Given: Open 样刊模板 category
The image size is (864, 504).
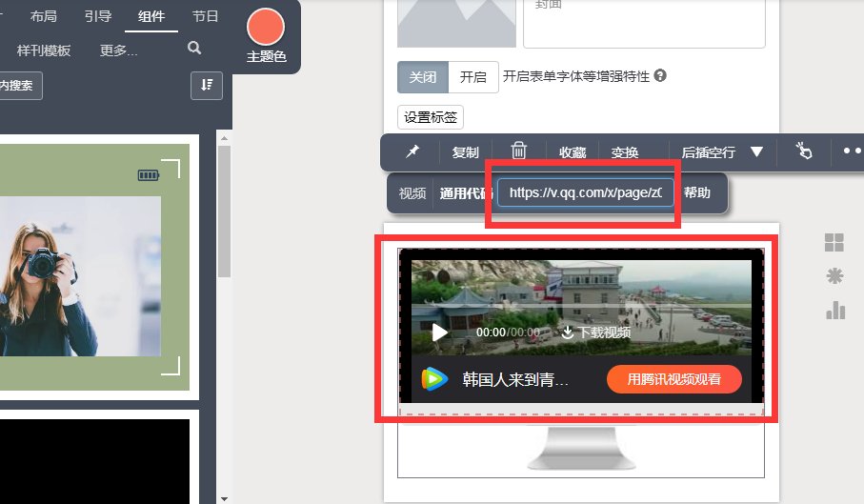Looking at the screenshot, I should point(44,50).
